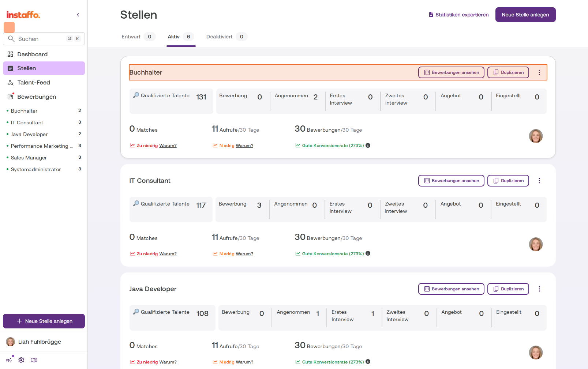588x369 pixels.
Task: Open the Buchhalter card three-dot menu
Action: 539,72
